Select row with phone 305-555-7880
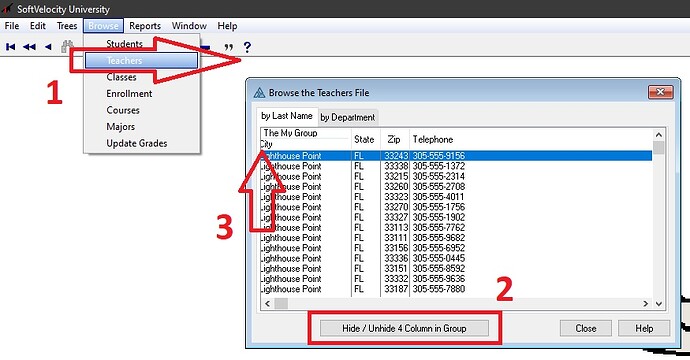 pyautogui.click(x=456, y=289)
